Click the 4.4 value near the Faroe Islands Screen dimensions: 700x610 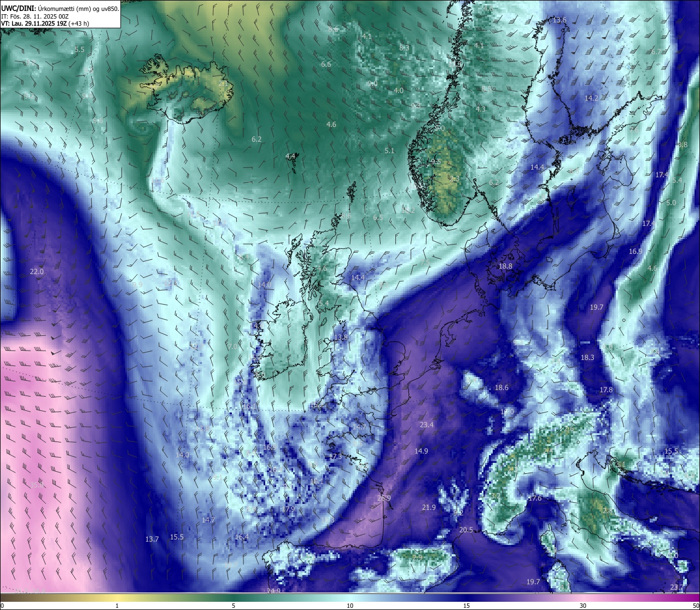tap(290, 156)
